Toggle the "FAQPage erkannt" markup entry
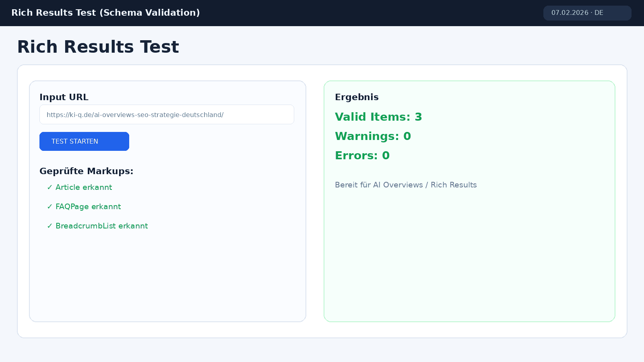644x362 pixels. coord(88,206)
